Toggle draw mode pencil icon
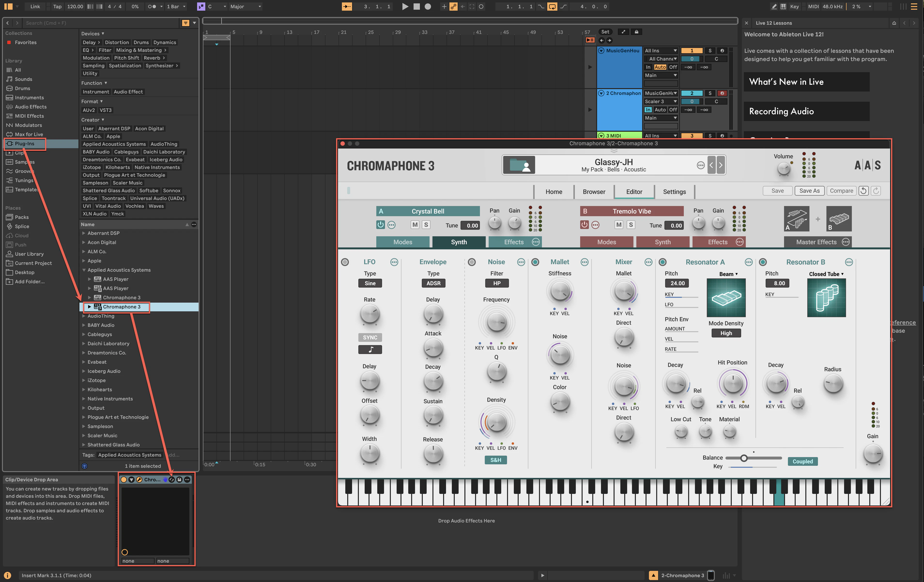 774,7
